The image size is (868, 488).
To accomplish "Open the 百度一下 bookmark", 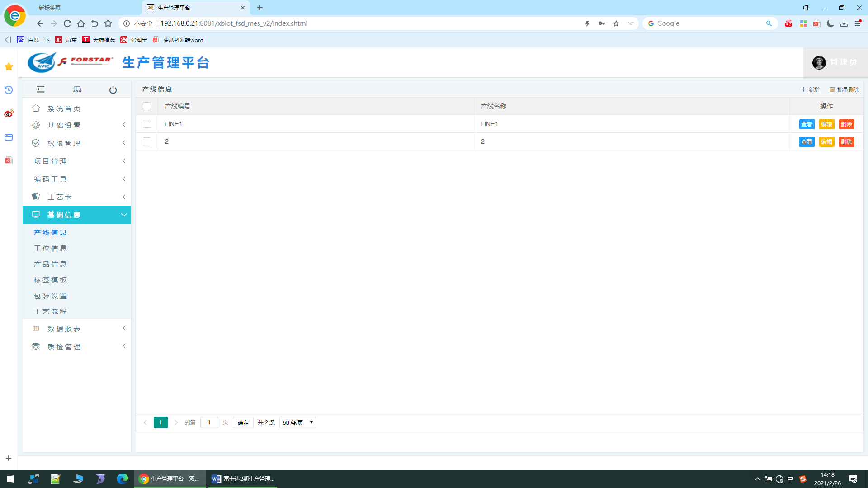I will click(33, 40).
